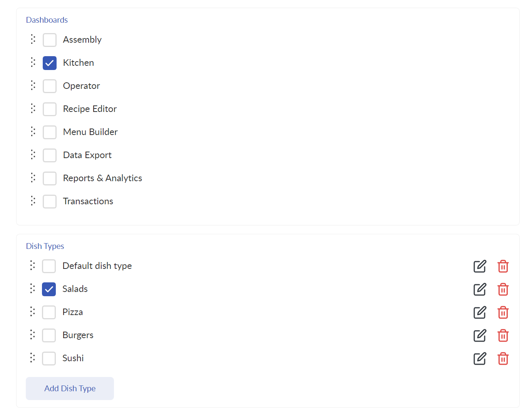The width and height of the screenshot is (532, 417).
Task: Click the drag handle next to Transactions
Action: pyautogui.click(x=33, y=201)
